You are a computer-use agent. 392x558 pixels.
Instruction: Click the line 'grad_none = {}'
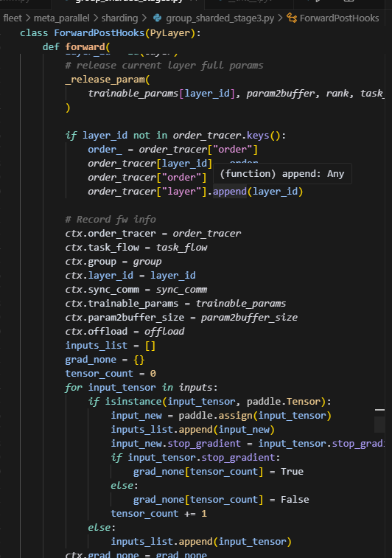105,360
